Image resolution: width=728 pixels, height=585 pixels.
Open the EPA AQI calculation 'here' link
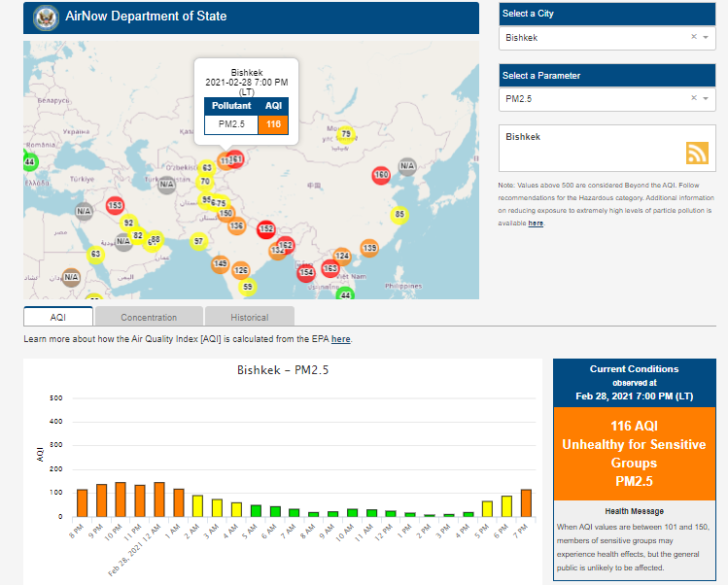[x=340, y=339]
